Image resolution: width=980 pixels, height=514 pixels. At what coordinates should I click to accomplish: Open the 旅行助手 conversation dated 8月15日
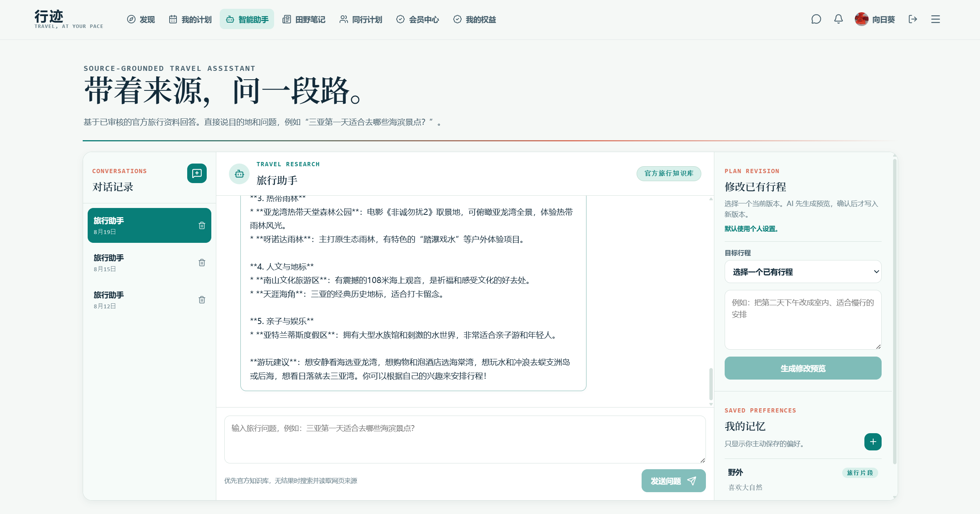149,263
